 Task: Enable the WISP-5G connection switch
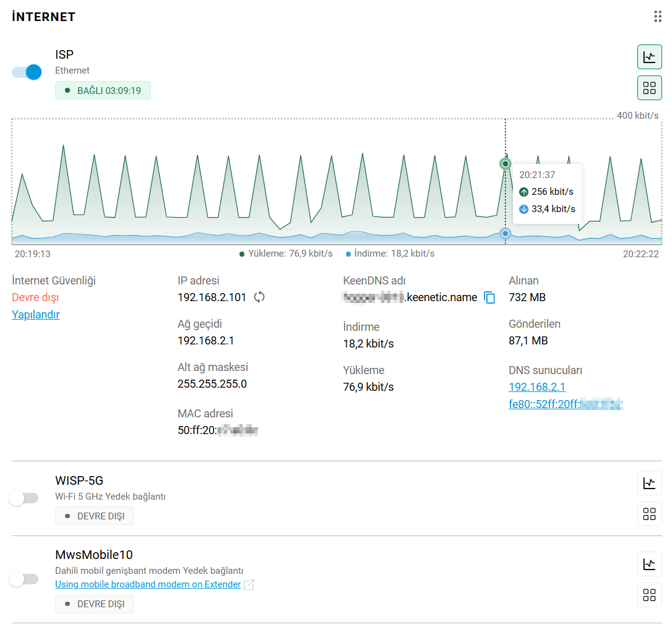click(x=24, y=498)
